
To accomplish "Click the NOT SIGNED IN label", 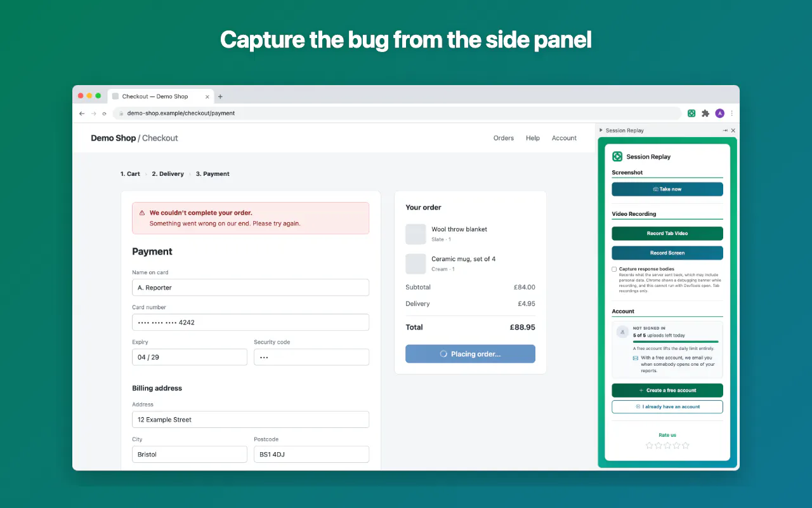I will [649, 328].
